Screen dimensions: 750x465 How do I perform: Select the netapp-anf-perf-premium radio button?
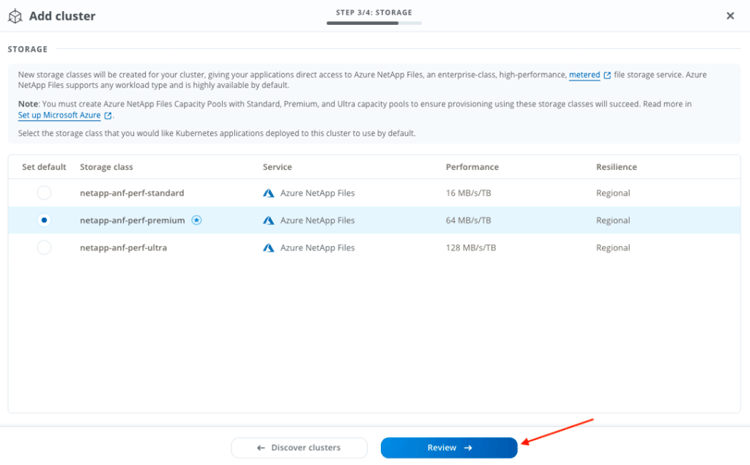click(x=44, y=220)
